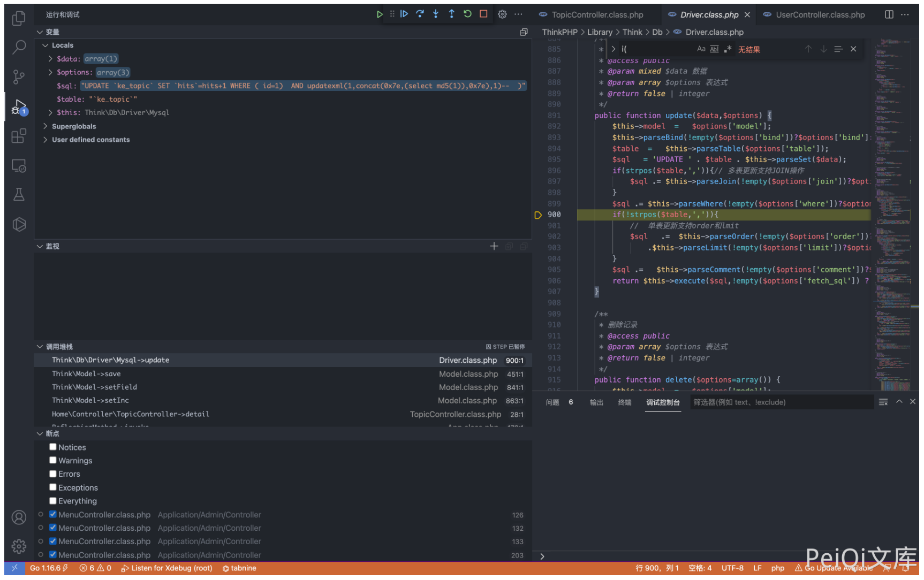Enable the Exceptions breakpoint checkbox
Viewport: 924px width, 580px height.
pyautogui.click(x=53, y=487)
